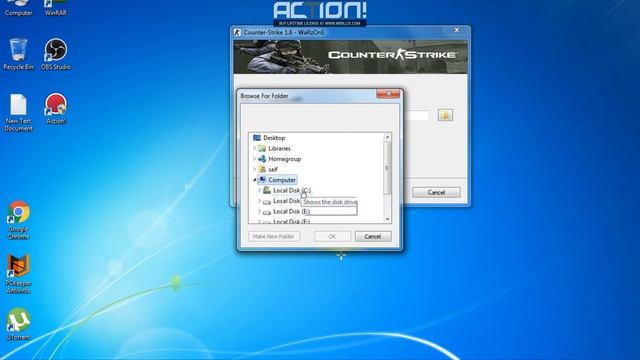Launch OBS Studio from the desktop
Viewport: 640px width, 360px height.
[x=56, y=54]
